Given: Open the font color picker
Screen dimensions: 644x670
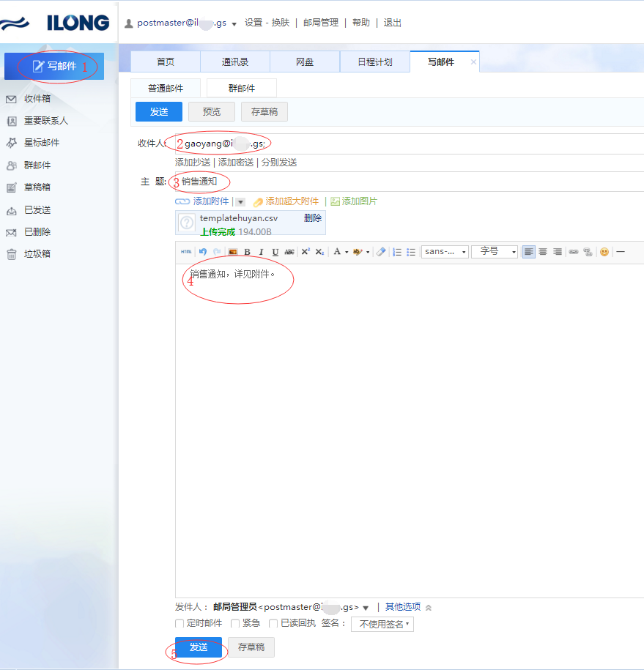Looking at the screenshot, I should click(337, 252).
